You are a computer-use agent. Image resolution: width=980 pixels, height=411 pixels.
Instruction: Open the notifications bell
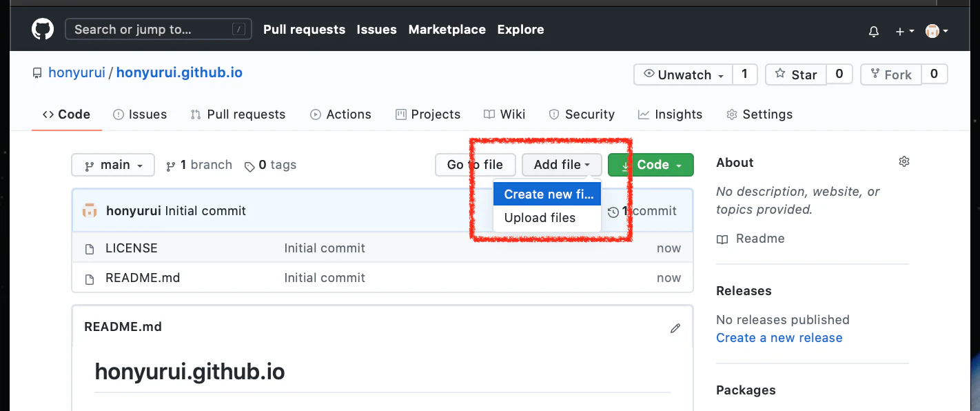tap(874, 31)
